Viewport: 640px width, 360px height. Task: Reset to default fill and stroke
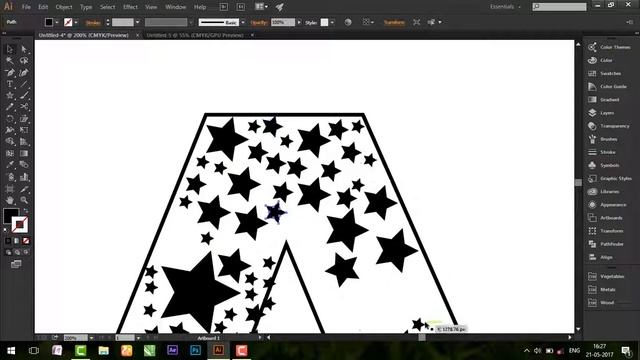[5, 230]
